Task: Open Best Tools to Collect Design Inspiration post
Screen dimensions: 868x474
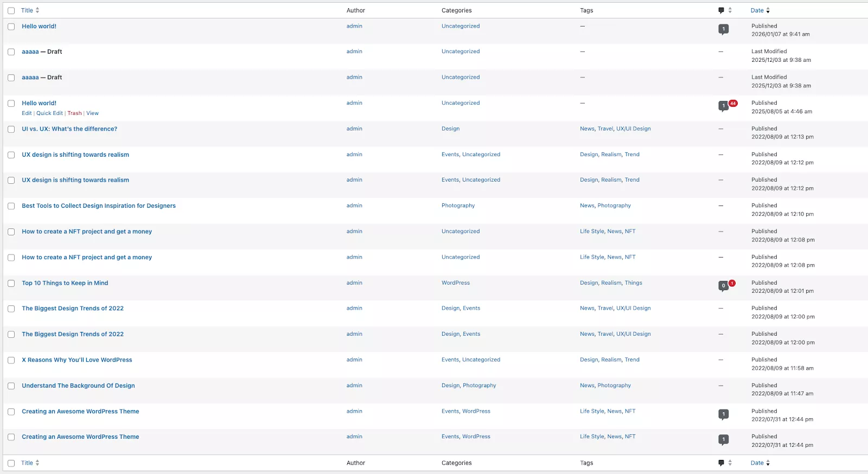Action: [99, 206]
